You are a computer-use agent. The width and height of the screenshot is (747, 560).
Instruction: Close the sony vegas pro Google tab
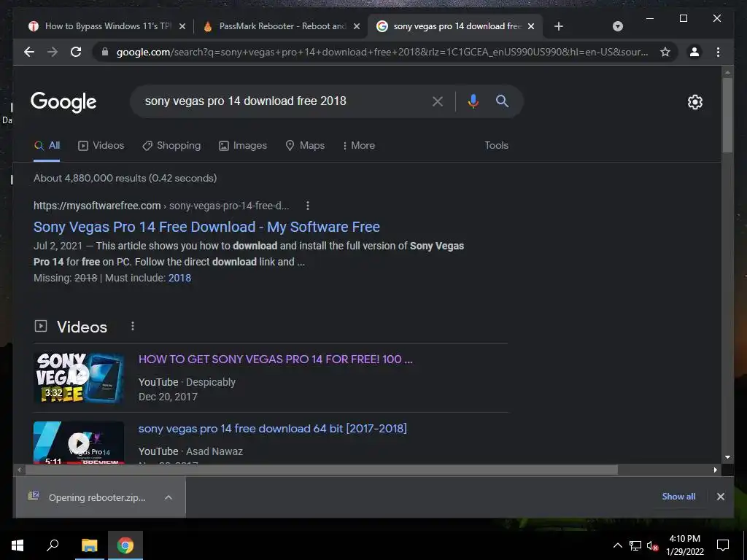[531, 26]
